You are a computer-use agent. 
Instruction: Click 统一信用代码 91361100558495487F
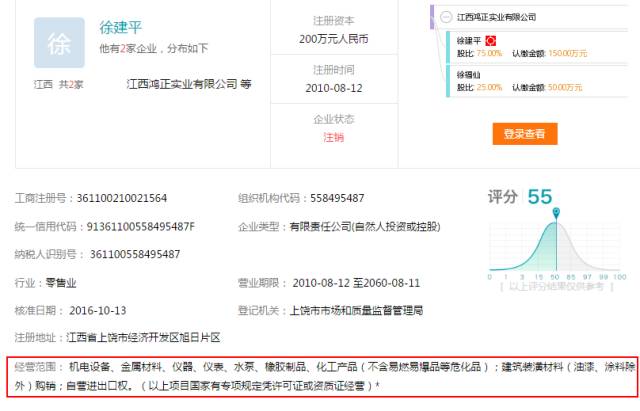(x=140, y=227)
